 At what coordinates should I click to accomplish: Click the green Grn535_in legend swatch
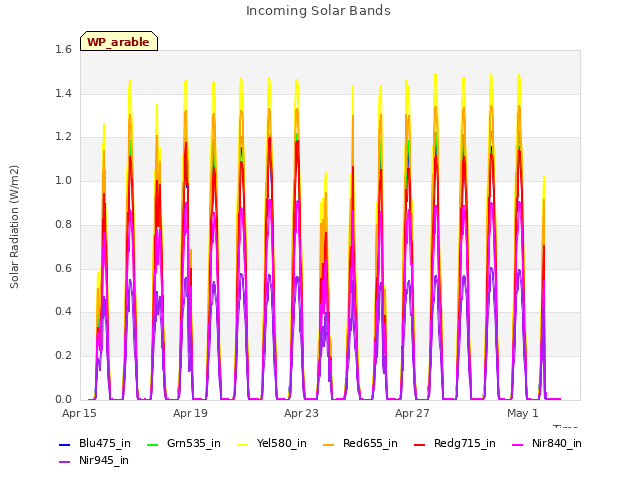(x=152, y=444)
